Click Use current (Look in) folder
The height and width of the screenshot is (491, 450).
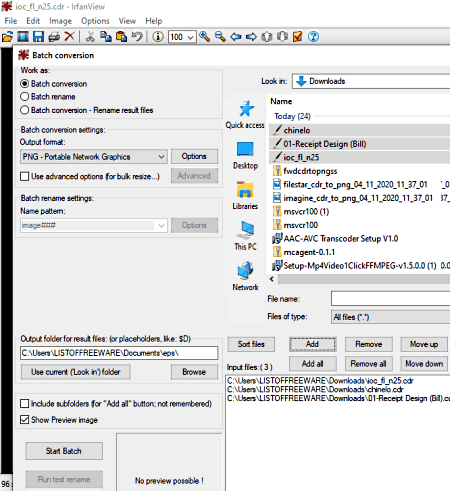[76, 372]
